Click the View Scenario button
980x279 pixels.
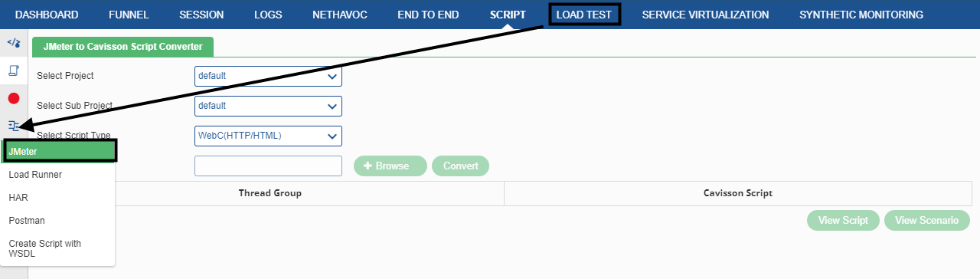click(x=927, y=220)
